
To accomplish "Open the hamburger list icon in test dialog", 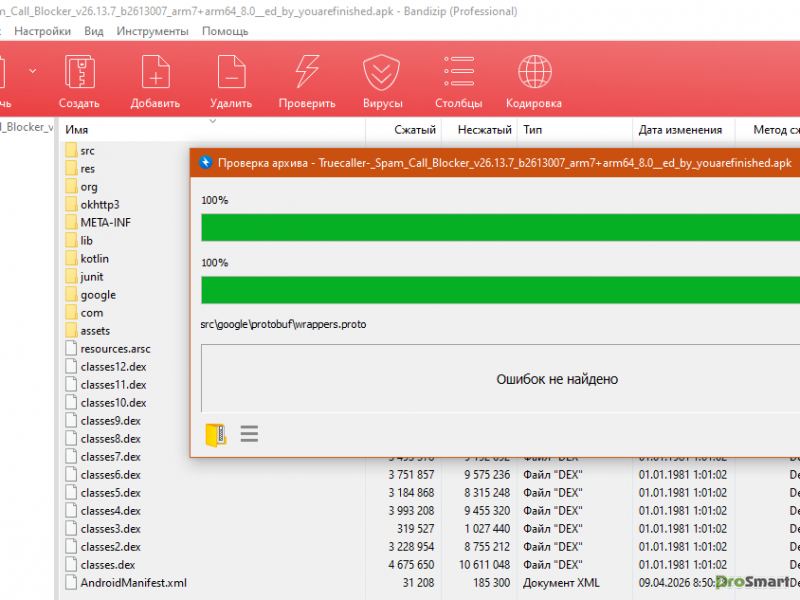I will click(249, 434).
